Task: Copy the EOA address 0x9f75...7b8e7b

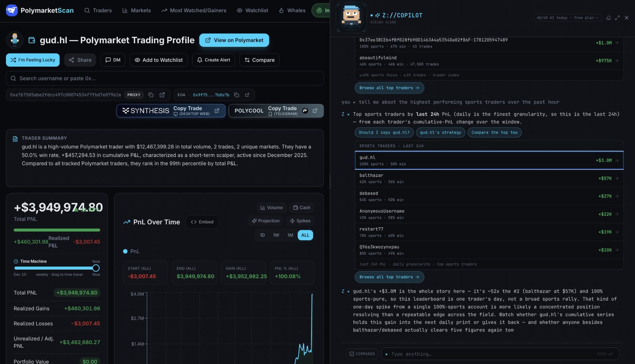Action: click(x=237, y=95)
